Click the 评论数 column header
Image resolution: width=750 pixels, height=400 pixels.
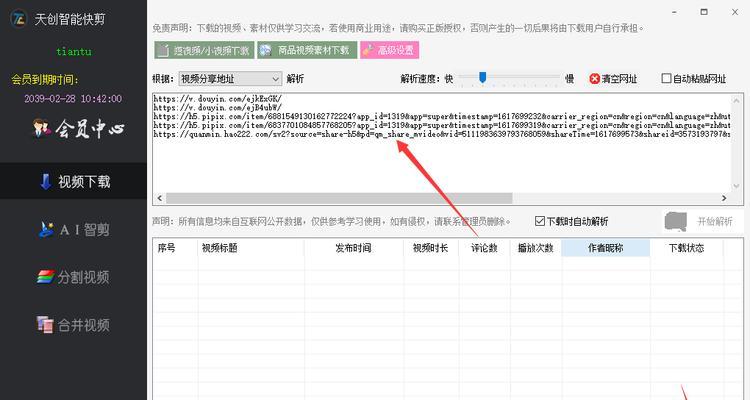click(484, 248)
